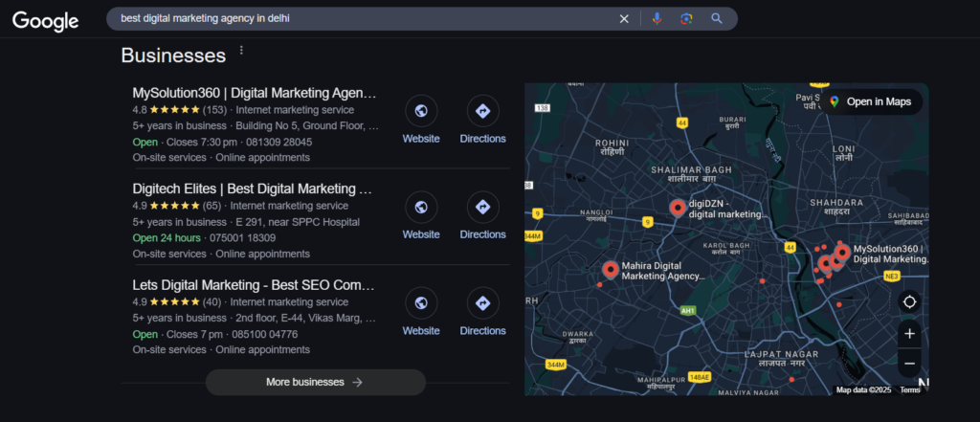Click the Google logo
This screenshot has width=980, height=422.
pyautogui.click(x=46, y=20)
